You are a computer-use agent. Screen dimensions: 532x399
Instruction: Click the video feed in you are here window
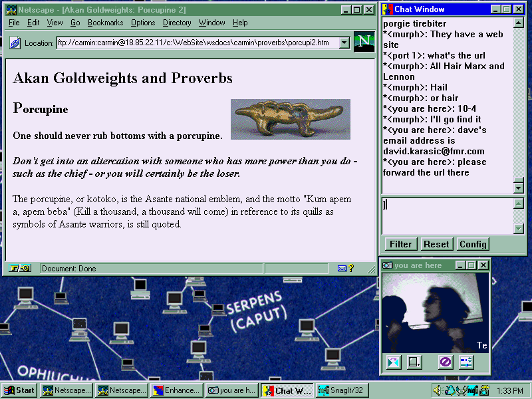tap(436, 313)
